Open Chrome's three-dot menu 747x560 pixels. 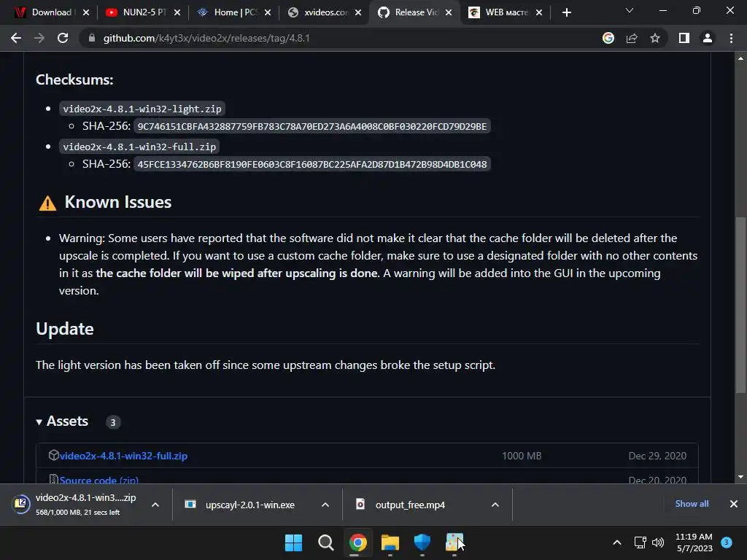(x=731, y=38)
